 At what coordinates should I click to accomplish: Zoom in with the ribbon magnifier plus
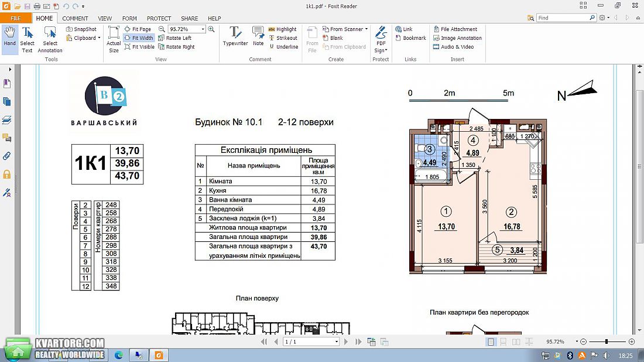click(211, 29)
